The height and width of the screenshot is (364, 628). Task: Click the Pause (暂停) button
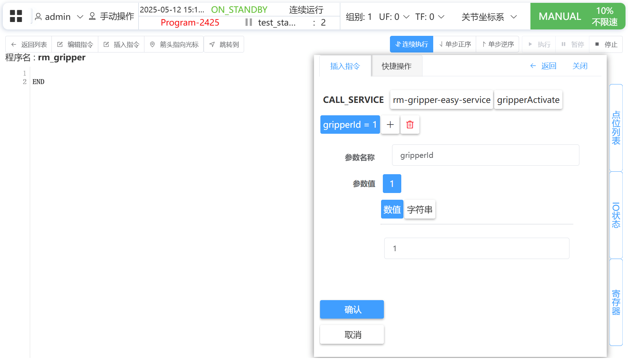coord(573,44)
